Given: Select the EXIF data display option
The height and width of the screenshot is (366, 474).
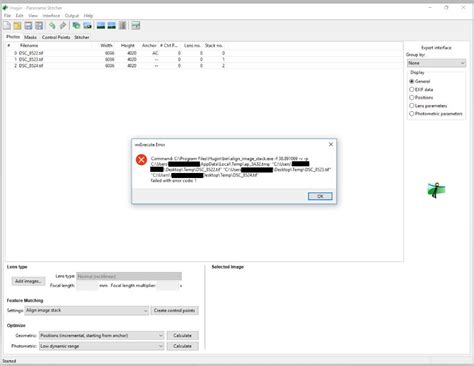Looking at the screenshot, I should pos(421,89).
